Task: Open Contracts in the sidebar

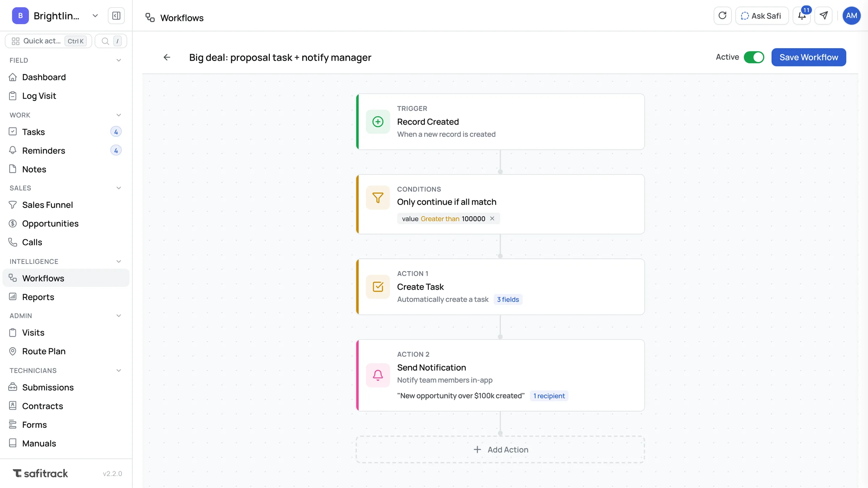Action: [x=66, y=406]
